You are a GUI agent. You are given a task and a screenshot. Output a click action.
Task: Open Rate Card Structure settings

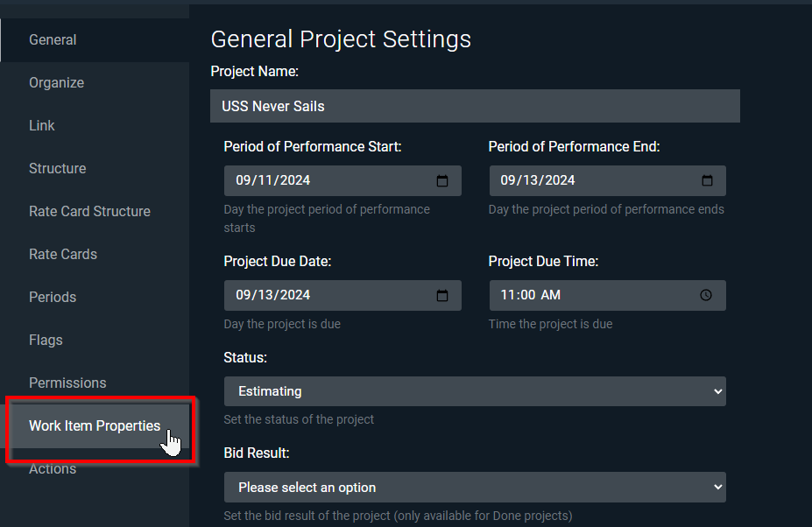[x=89, y=212]
